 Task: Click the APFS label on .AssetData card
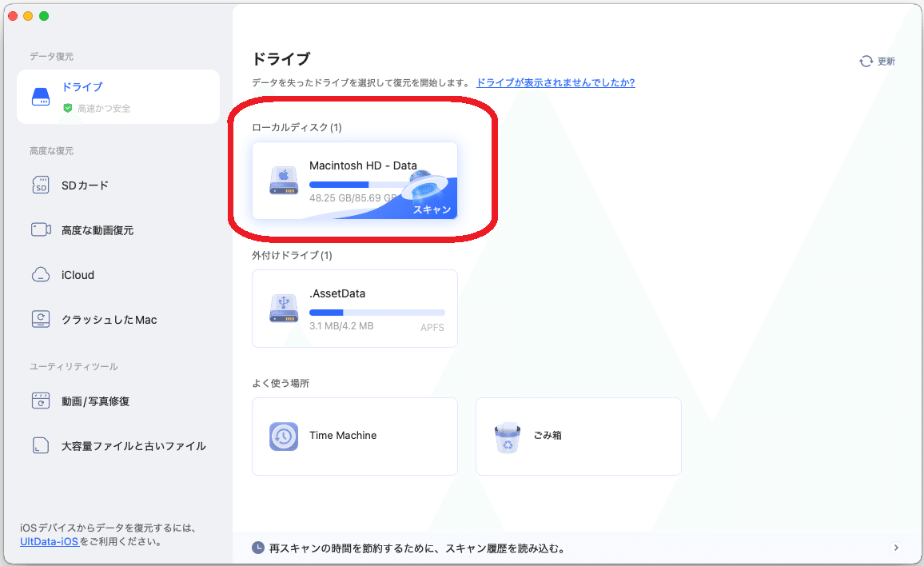pyautogui.click(x=432, y=327)
